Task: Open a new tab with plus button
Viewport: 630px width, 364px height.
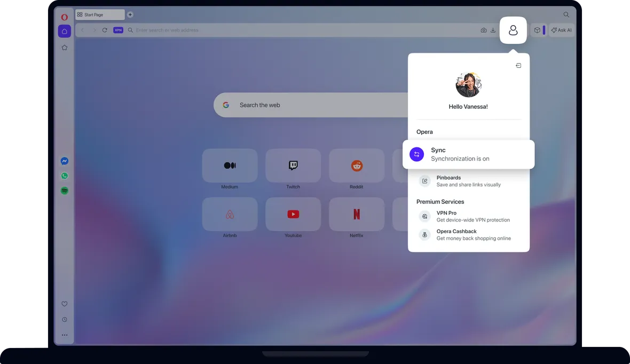Action: click(x=130, y=14)
